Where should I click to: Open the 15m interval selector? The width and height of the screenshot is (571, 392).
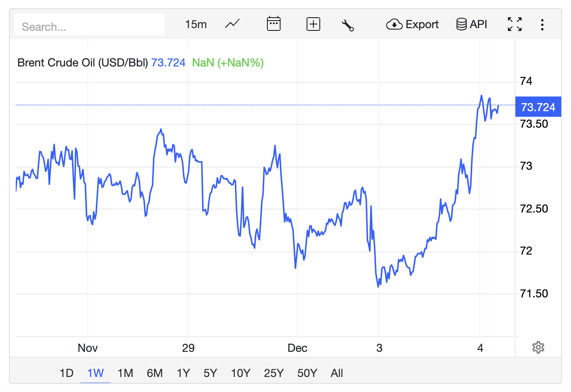[196, 24]
